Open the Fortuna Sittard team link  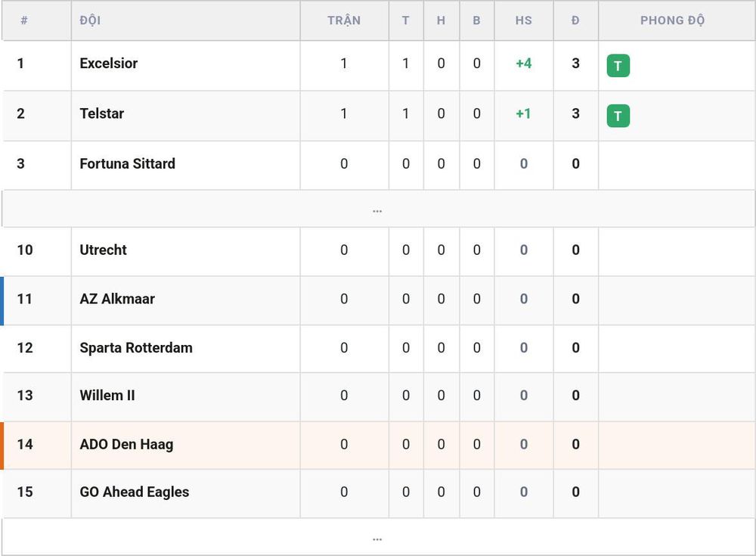point(127,163)
